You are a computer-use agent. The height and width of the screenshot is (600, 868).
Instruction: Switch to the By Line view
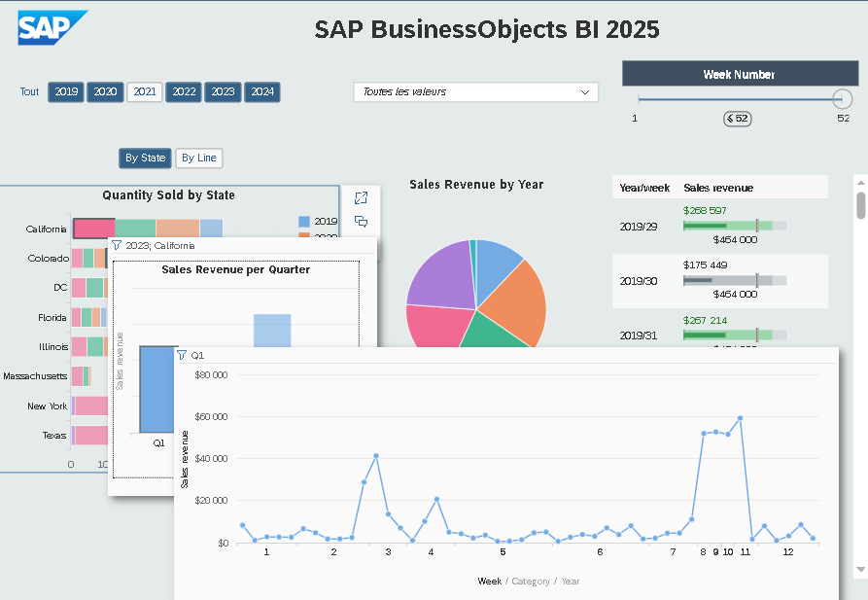[199, 158]
